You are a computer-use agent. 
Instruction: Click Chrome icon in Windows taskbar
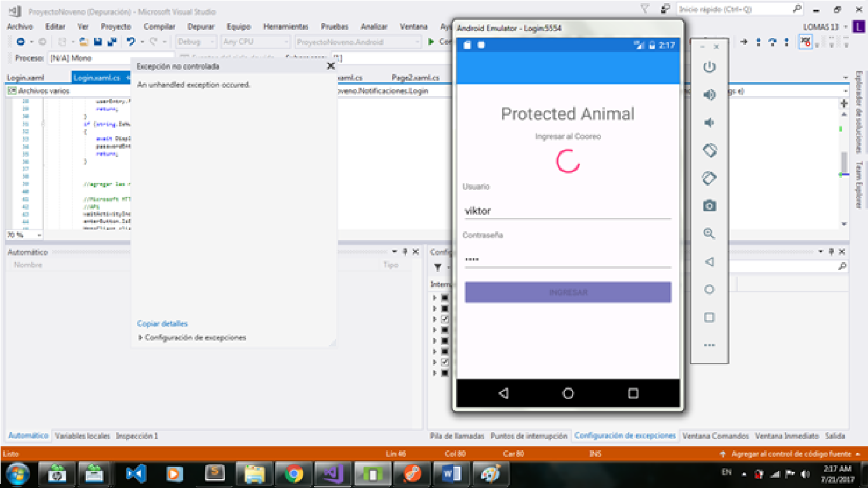point(293,473)
